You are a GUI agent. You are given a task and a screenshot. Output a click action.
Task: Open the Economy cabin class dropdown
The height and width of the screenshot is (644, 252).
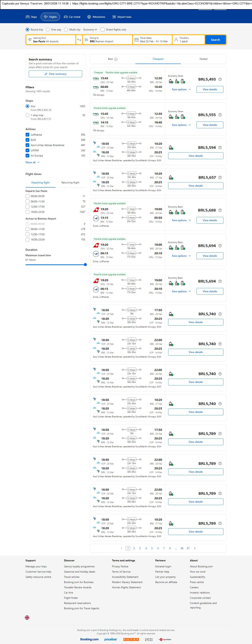coord(90,30)
